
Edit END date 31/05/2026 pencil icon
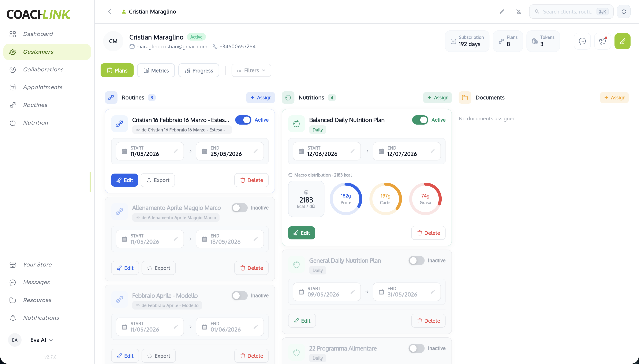pyautogui.click(x=432, y=292)
